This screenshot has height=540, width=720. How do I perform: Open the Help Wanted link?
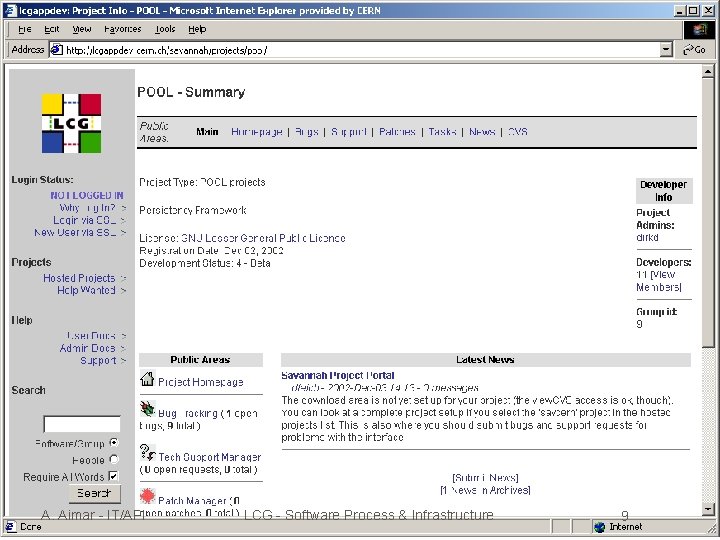[x=86, y=290]
